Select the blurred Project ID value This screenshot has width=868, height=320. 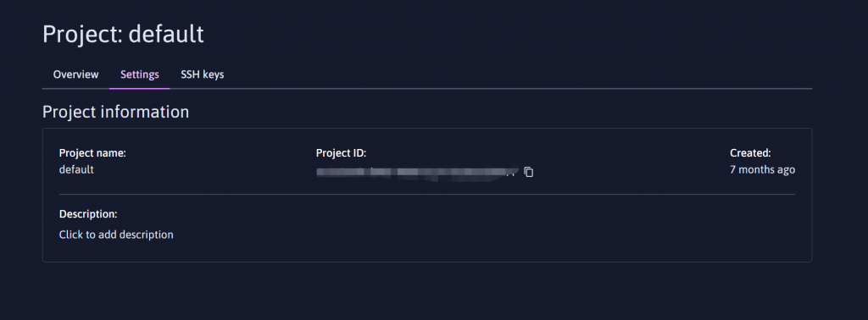point(417,172)
